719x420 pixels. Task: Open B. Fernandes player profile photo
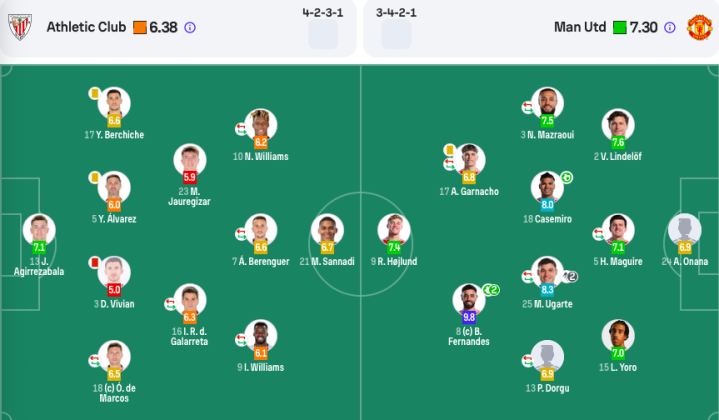tap(469, 299)
